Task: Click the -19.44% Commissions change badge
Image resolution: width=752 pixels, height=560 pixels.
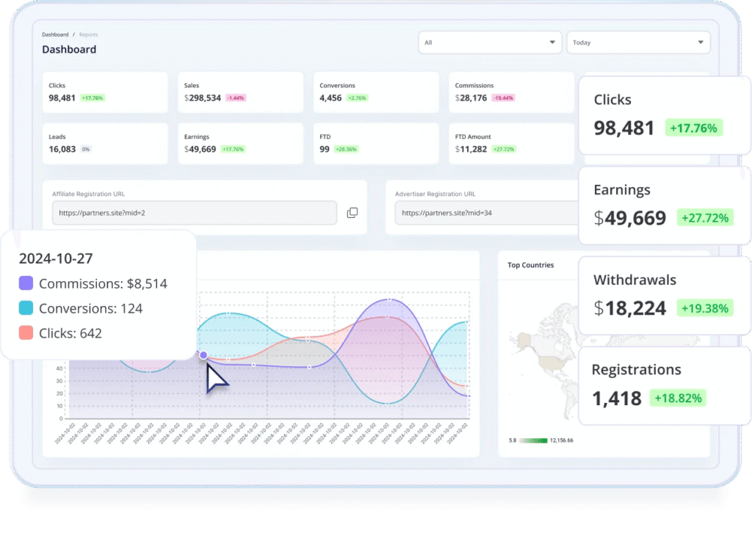Action: point(503,98)
